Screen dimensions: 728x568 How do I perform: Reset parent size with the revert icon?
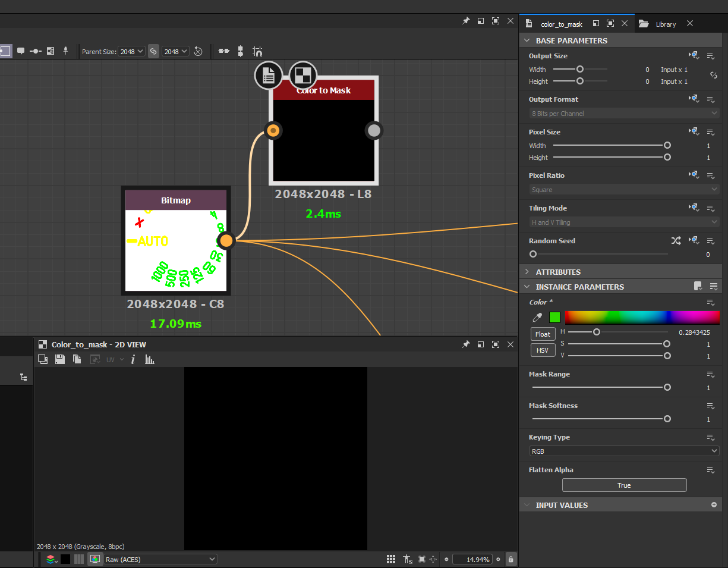[198, 51]
